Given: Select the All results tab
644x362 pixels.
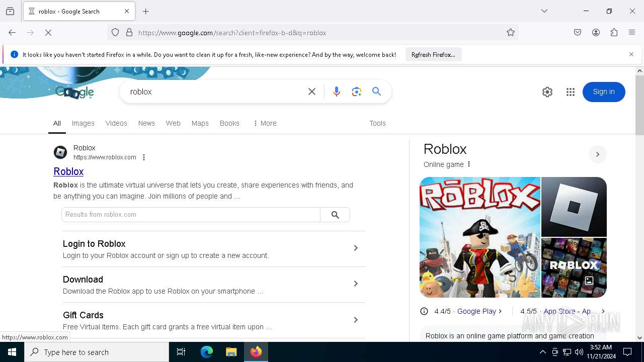Looking at the screenshot, I should pyautogui.click(x=57, y=123).
